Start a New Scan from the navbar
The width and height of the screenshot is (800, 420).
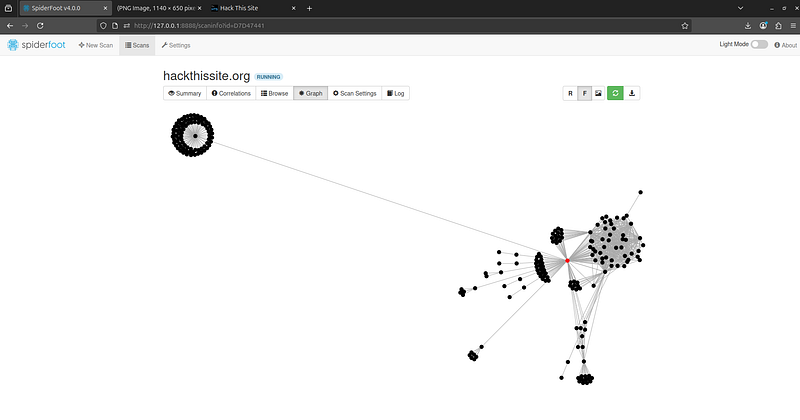coord(96,45)
